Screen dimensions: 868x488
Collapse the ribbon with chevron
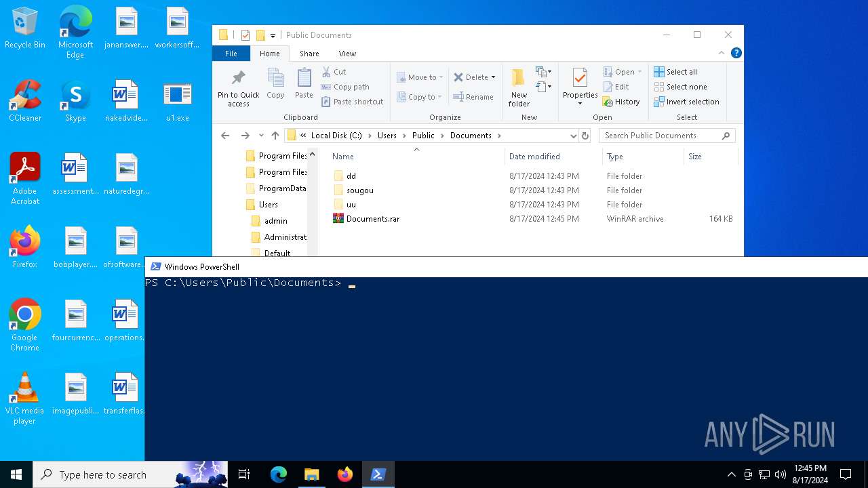(x=722, y=53)
